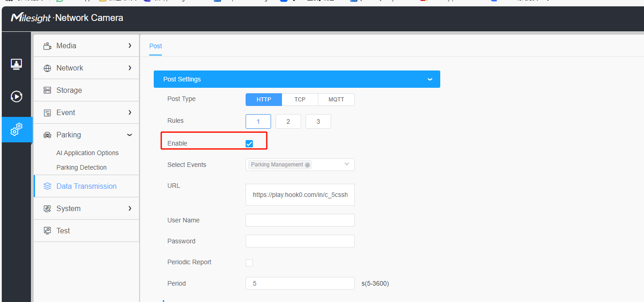Select the settings gears icon in the sidebar
Viewport: 644px width, 302px height.
pos(17,130)
